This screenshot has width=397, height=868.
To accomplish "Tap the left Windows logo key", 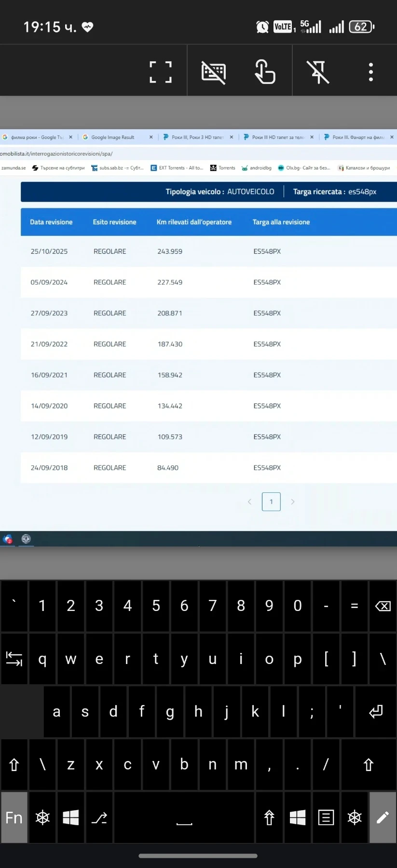I will tap(71, 817).
